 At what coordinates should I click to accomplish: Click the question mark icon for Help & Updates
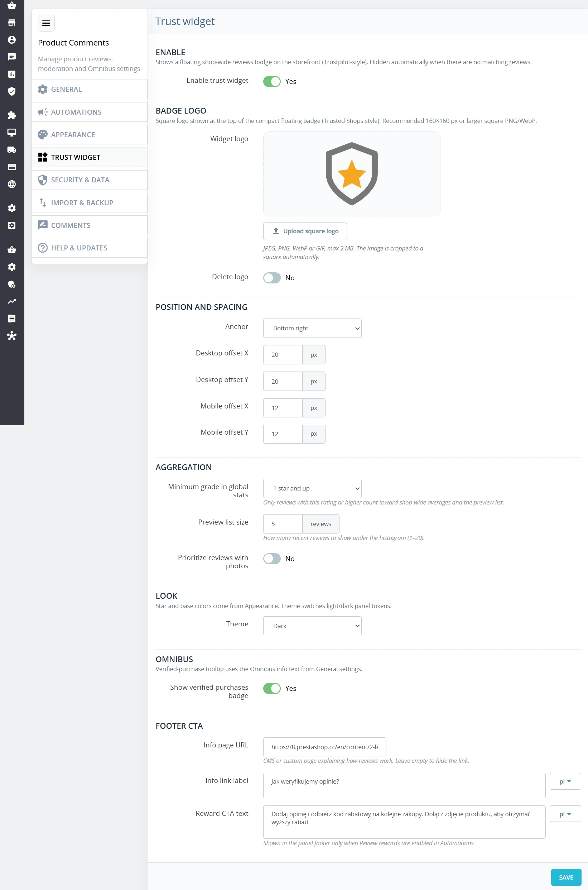(43, 248)
